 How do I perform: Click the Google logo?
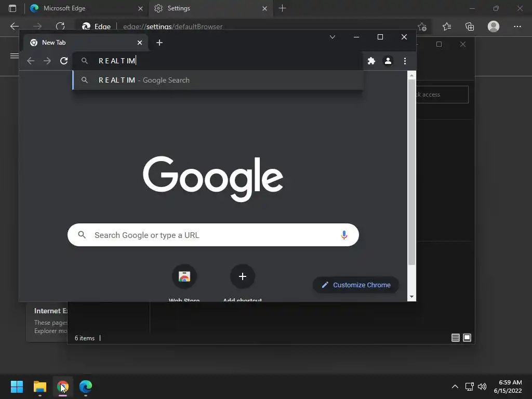click(x=213, y=179)
